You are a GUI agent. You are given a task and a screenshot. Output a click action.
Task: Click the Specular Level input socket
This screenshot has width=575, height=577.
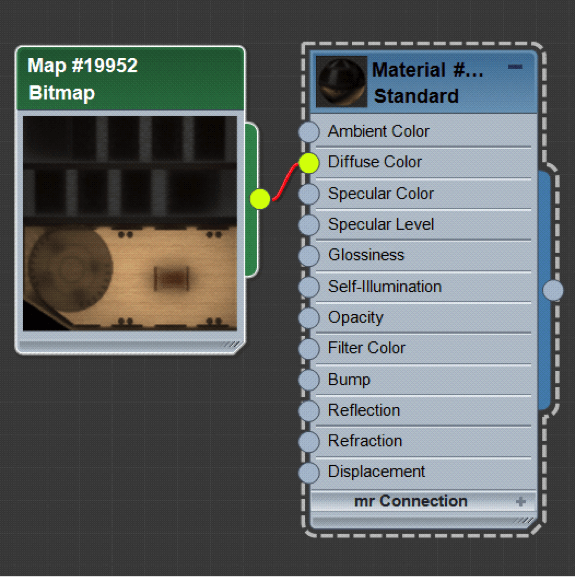(309, 225)
